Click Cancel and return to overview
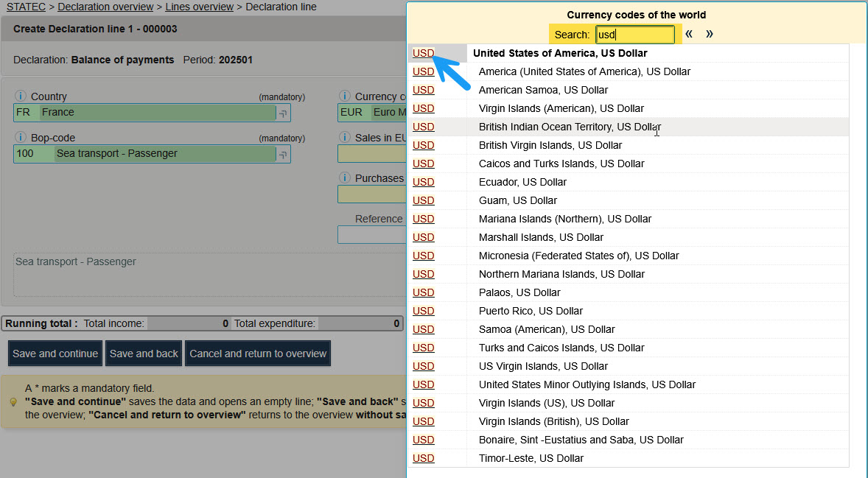868x478 pixels. pyautogui.click(x=258, y=354)
